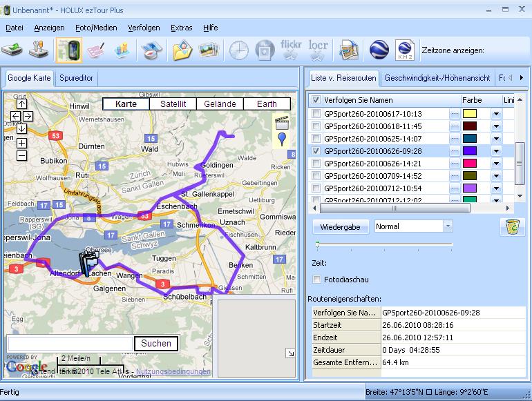
Task: Click the recycle bin delete icon
Action: [x=512, y=227]
